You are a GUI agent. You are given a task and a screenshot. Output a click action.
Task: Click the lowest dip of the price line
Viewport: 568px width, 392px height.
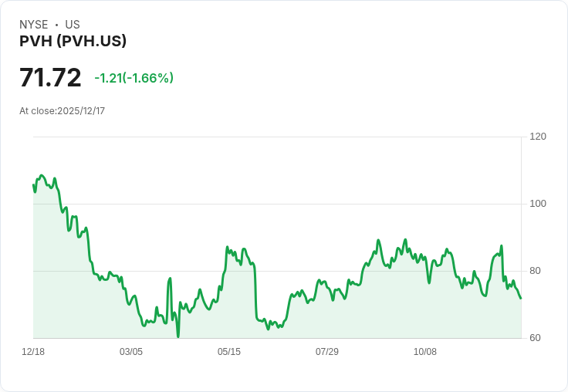[177, 336]
